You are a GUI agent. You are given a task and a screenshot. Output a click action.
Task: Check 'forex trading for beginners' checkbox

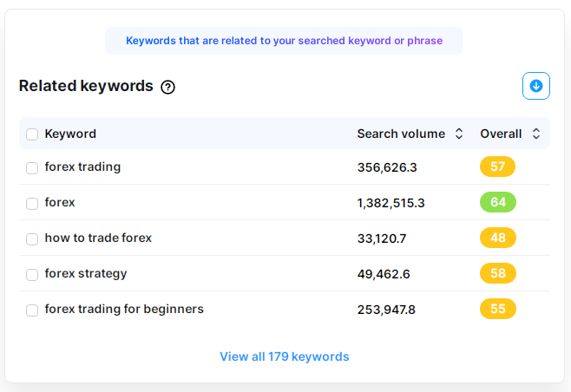click(x=32, y=310)
